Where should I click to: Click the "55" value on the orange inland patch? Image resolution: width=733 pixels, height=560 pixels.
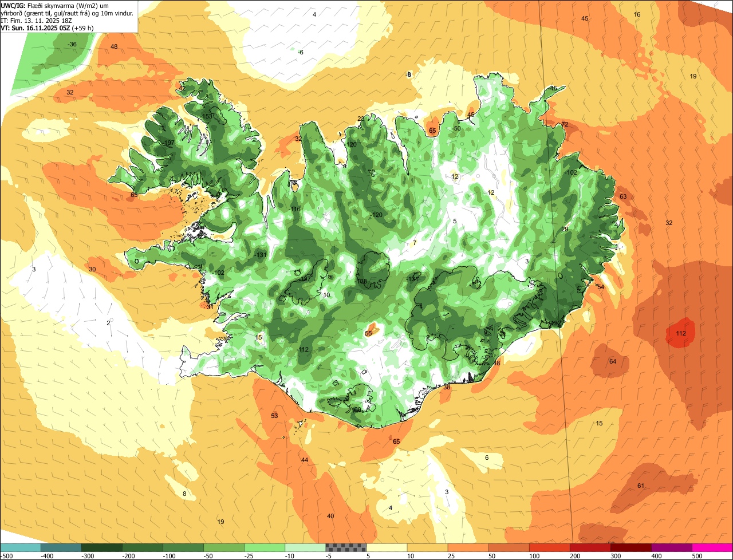(x=369, y=333)
